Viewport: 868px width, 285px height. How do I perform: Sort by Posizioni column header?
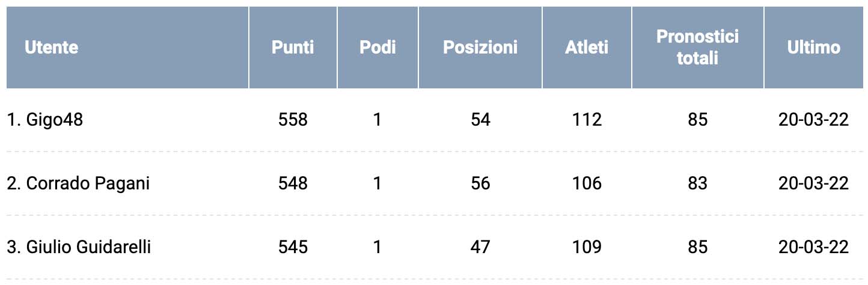click(x=480, y=47)
